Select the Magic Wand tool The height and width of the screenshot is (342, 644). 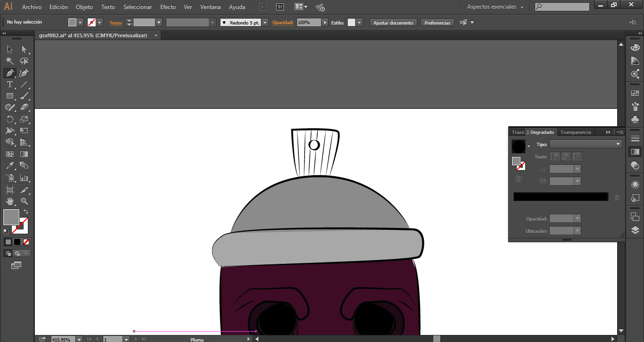click(9, 61)
